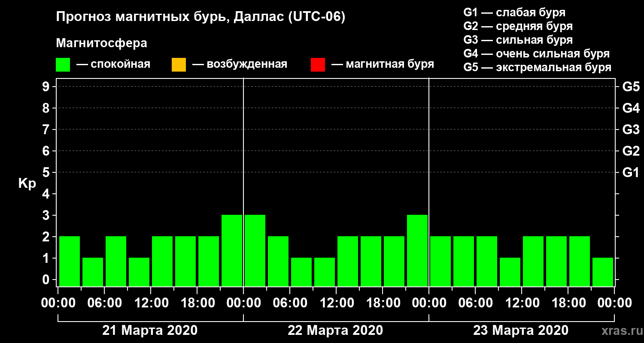Select the 21 Марта bar starting at 00:00
Screen dimensions: 644x343
(70, 261)
